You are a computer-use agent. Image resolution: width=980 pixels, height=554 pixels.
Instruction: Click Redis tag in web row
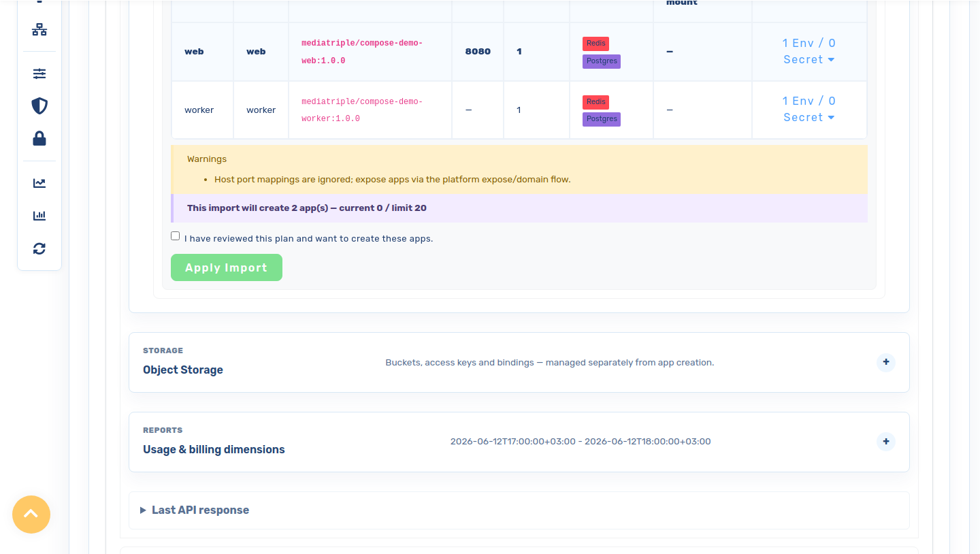click(596, 44)
